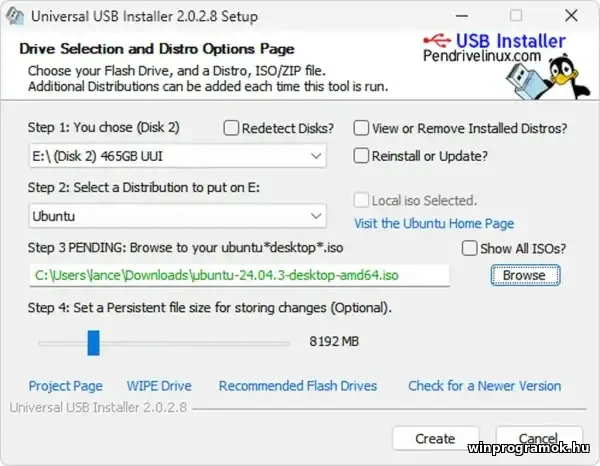Check View or Remove Installed Distros
The image size is (600, 466).
coord(361,128)
